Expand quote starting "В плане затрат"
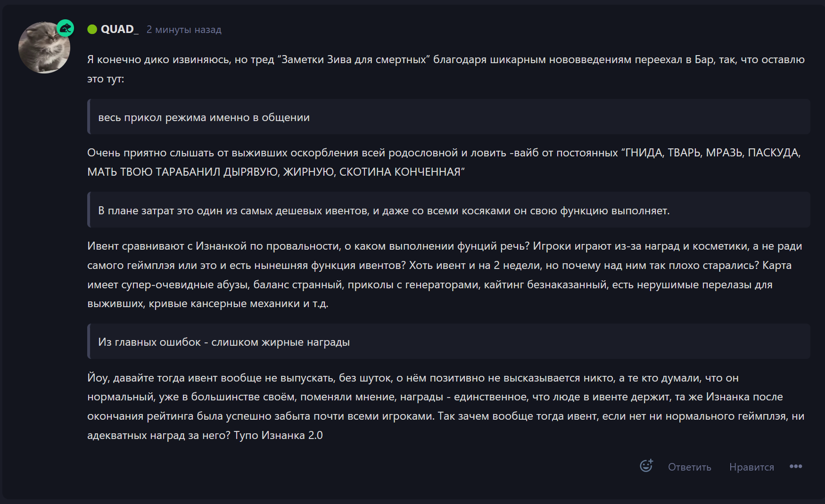The width and height of the screenshot is (825, 504). (x=383, y=211)
